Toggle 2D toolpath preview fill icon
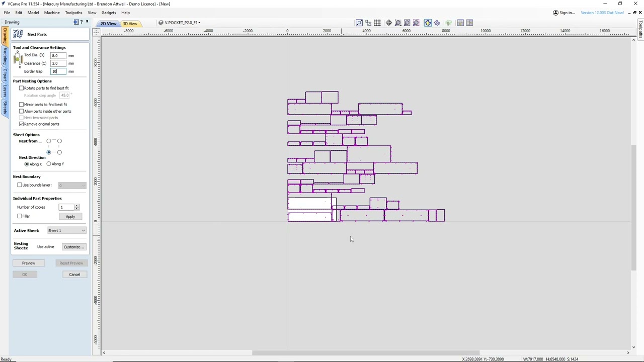The height and width of the screenshot is (362, 644). point(428,23)
